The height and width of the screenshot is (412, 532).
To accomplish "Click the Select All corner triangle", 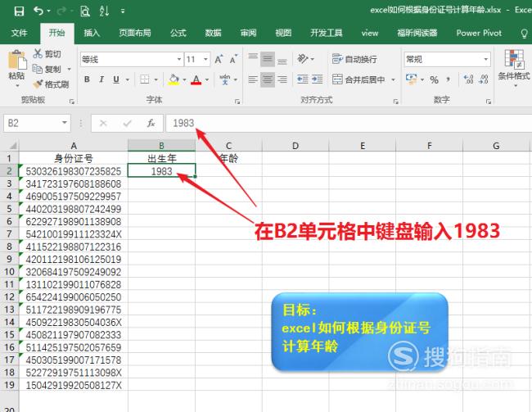I will (x=12, y=146).
